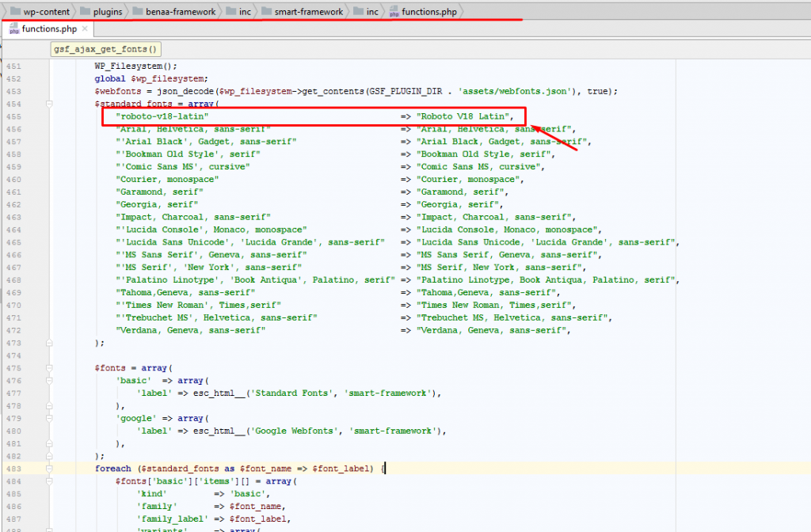This screenshot has width=811, height=532.
Task: Click the fold end marker on line 481
Action: [x=49, y=443]
